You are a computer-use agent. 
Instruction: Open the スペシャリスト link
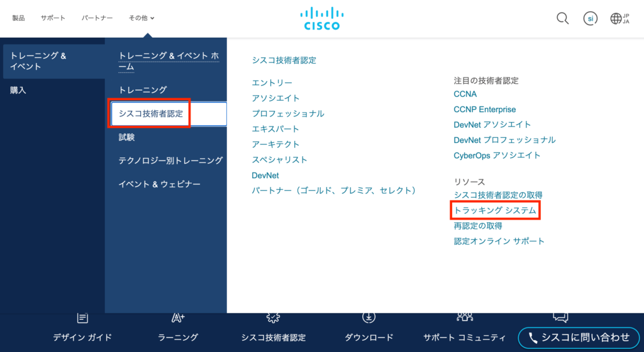(279, 159)
